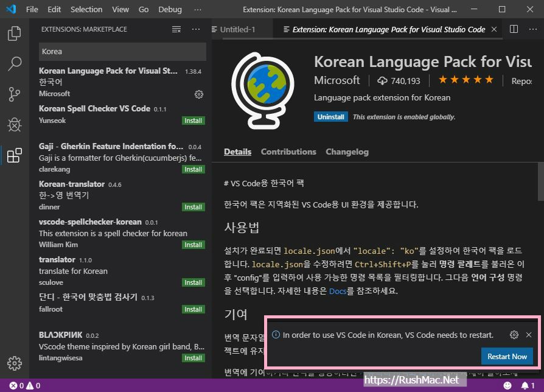Select the Changelog tab
The image size is (544, 392).
click(x=347, y=152)
